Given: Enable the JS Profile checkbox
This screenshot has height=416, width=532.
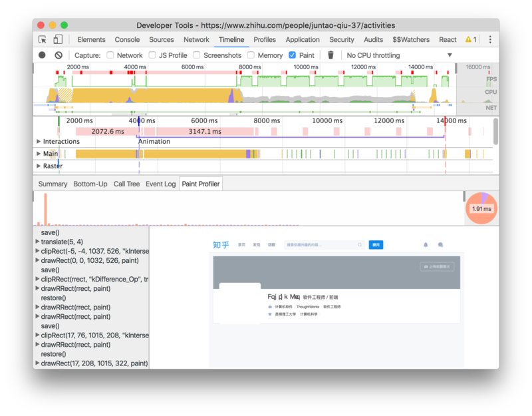Looking at the screenshot, I should point(152,55).
